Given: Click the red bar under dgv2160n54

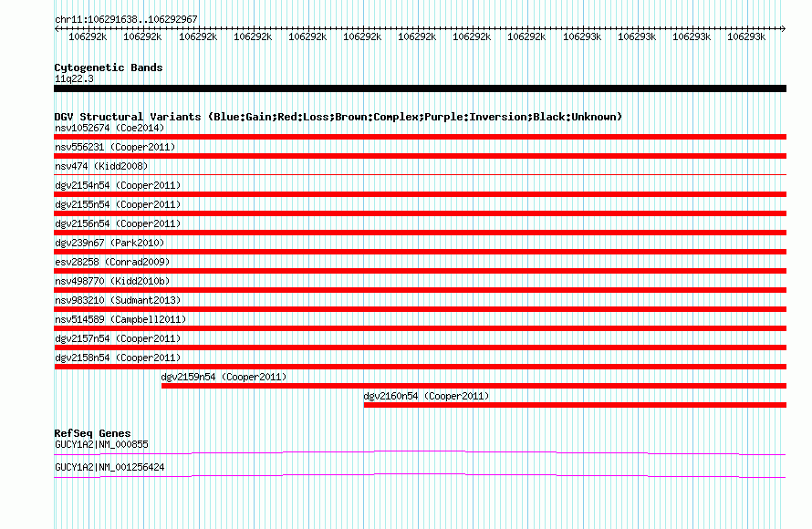Looking at the screenshot, I should point(575,405).
